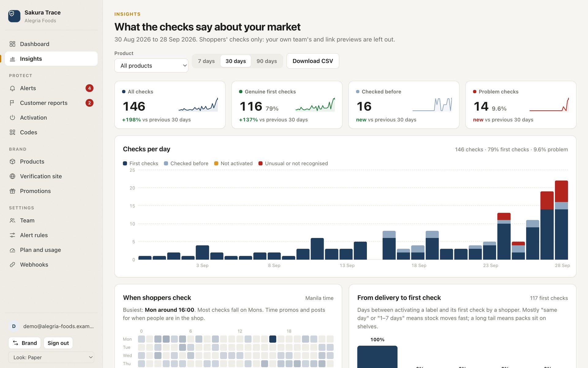Click the Products box icon
Image resolution: width=588 pixels, height=368 pixels.
pos(12,162)
